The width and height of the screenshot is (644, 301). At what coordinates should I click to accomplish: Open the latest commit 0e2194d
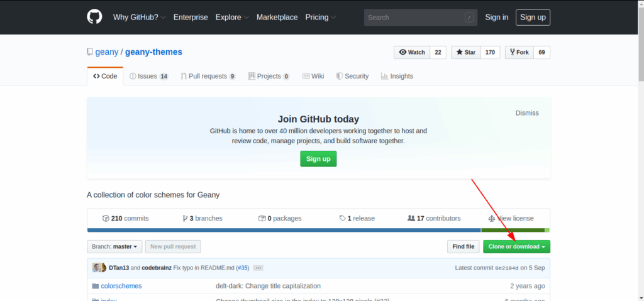(x=507, y=268)
